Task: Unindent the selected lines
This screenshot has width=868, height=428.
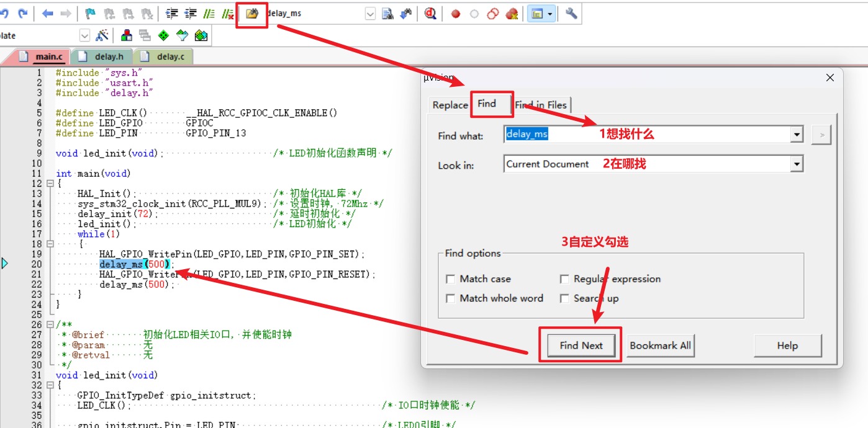Action: (x=191, y=13)
